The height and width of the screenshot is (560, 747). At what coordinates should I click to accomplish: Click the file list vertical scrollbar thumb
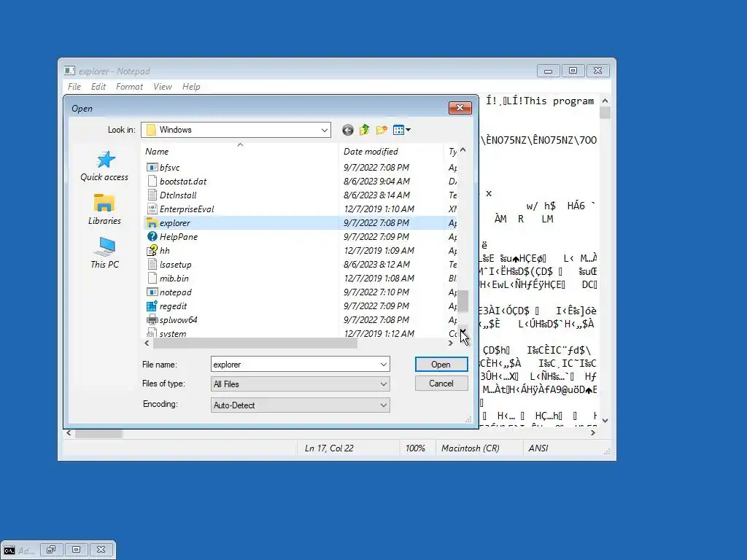coord(462,301)
